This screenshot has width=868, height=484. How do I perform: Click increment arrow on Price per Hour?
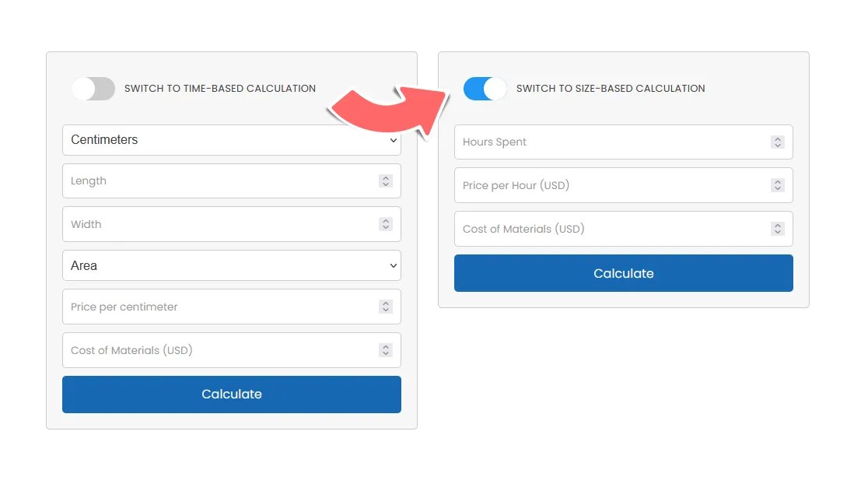coord(778,182)
